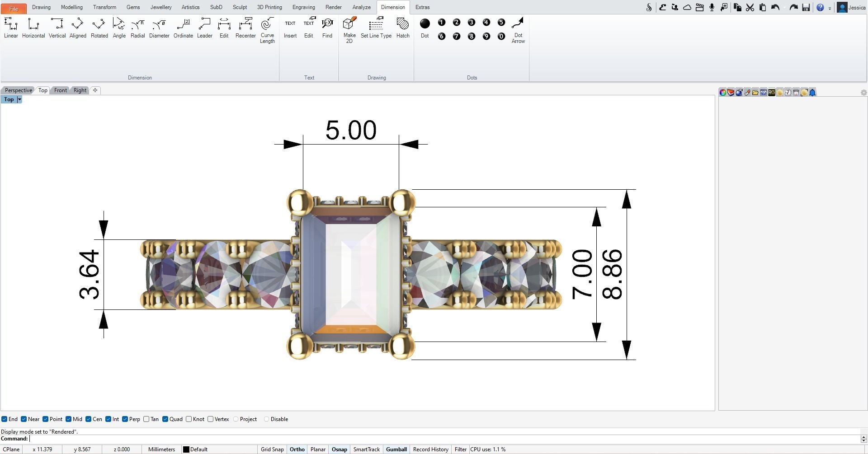Screen dimensions: 868x454
Task: Select the Curve Length tool
Action: [x=267, y=31]
